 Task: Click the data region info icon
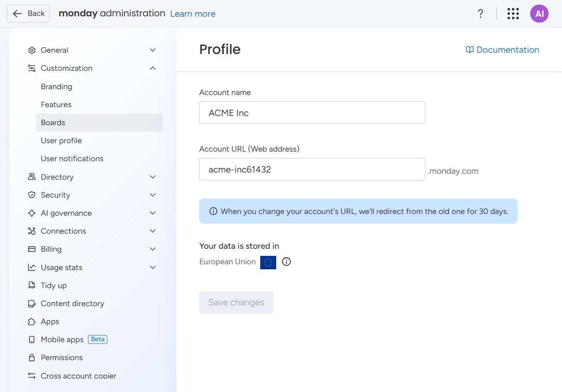286,262
